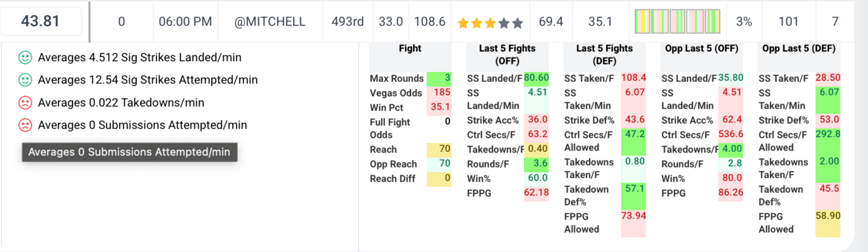Screen dimensions: 868x252
Task: Click the Averages 0 Submissions Attempted tooltip
Action: pos(129,152)
